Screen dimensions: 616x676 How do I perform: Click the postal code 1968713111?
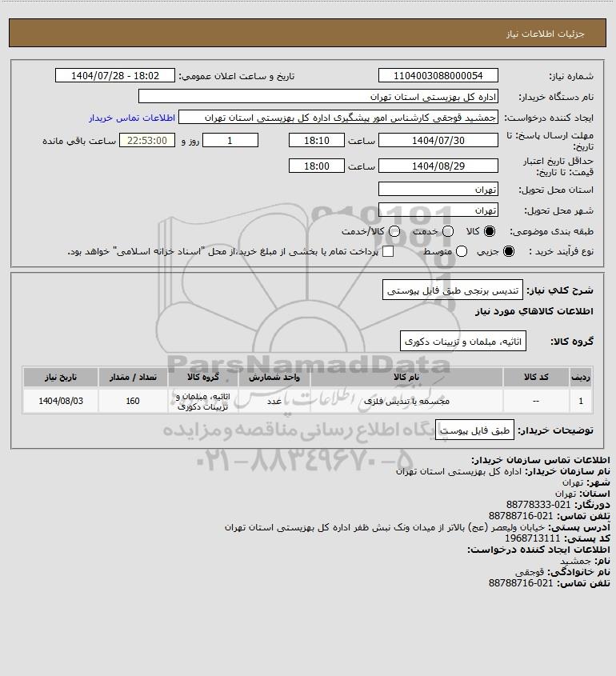point(532,538)
